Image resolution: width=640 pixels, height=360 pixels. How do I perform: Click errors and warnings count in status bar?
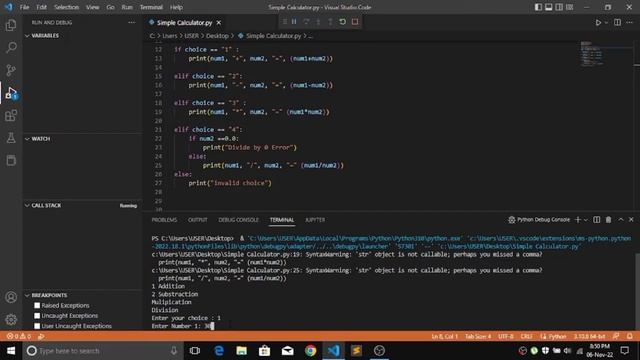[19, 336]
